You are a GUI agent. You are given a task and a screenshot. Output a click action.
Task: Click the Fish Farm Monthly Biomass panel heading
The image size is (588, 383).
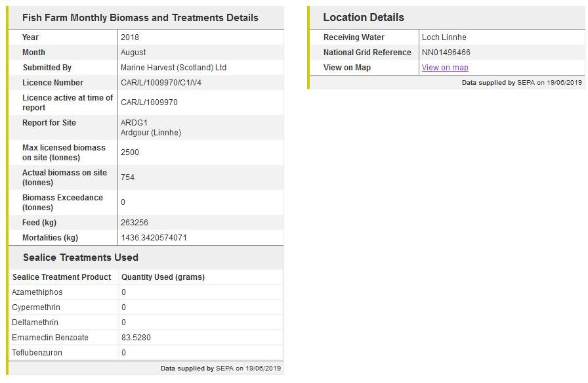point(140,18)
